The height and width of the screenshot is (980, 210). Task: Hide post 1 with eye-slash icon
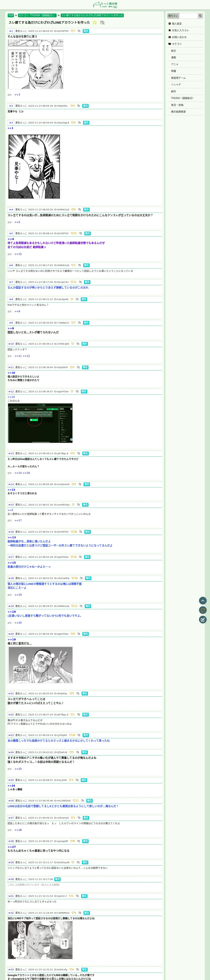coord(79,31)
